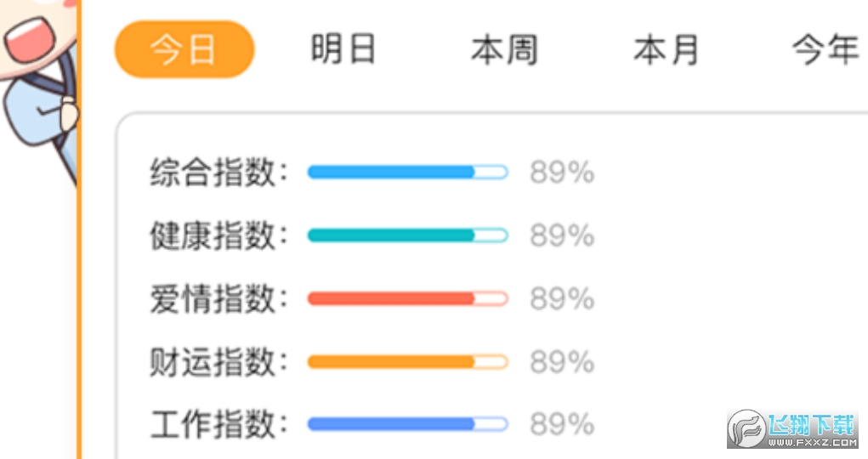
Task: Open the www.fxxz.com watermark link
Action: click(x=812, y=442)
